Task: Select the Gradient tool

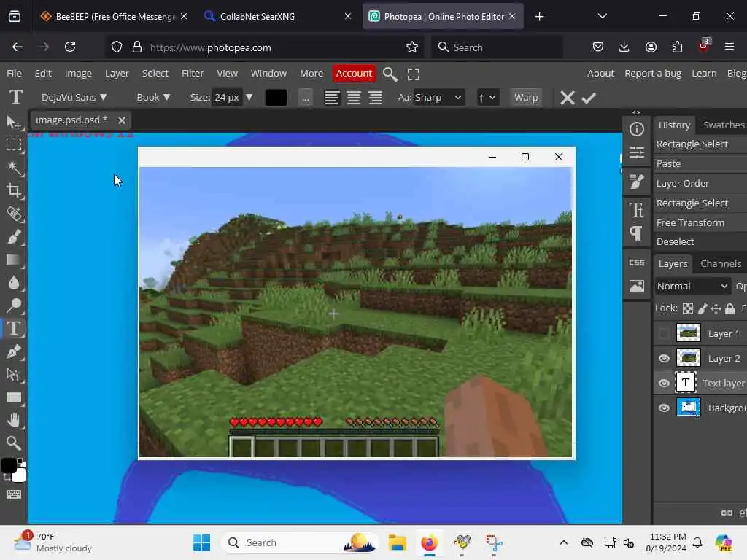Action: [x=13, y=260]
